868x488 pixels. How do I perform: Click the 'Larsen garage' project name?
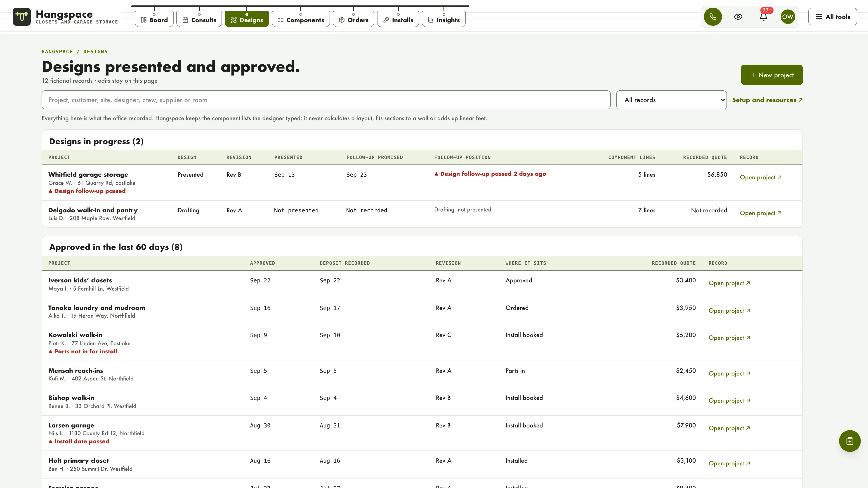[71, 425]
